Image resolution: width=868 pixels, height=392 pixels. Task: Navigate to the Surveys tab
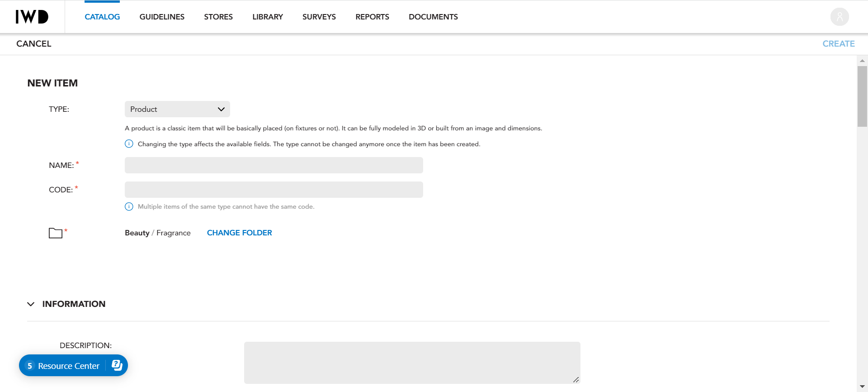[319, 17]
